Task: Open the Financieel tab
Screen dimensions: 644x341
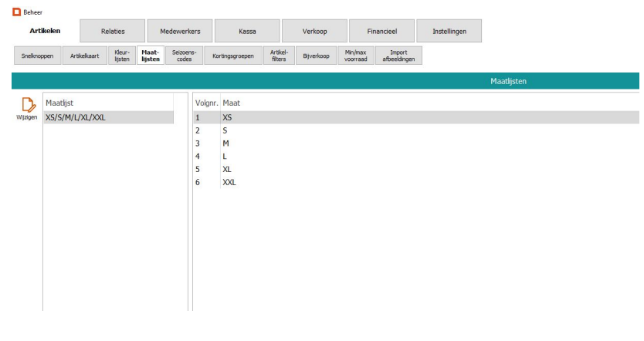Action: coord(381,30)
